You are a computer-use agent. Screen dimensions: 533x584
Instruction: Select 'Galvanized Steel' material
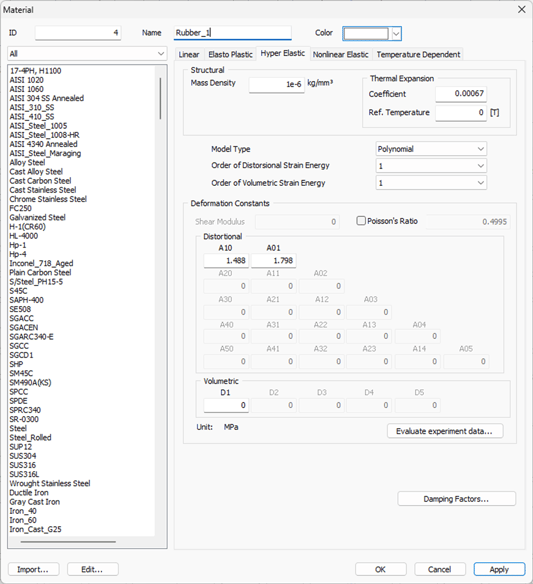[38, 218]
